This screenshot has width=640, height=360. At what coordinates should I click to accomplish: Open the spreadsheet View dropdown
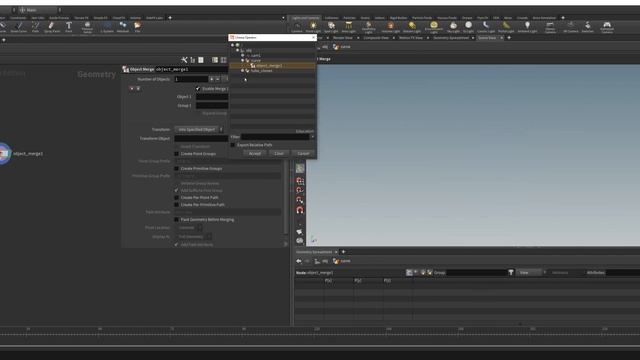point(531,272)
